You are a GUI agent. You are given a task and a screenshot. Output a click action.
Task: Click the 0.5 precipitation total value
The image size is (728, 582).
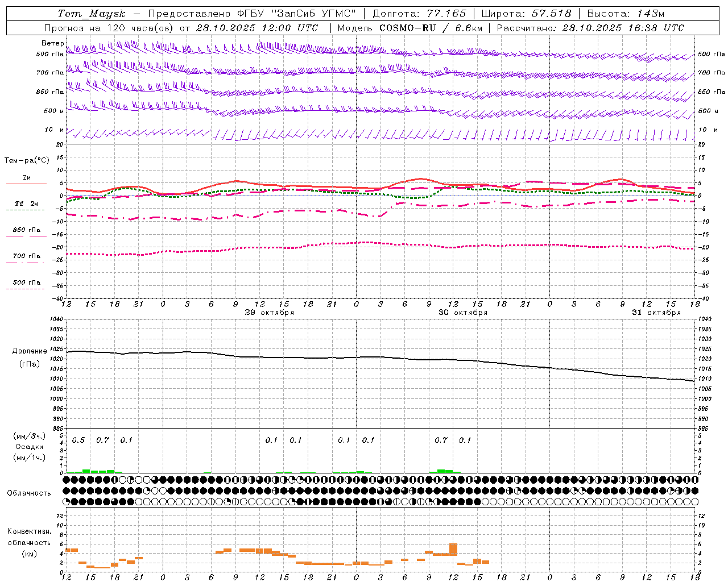click(78, 440)
